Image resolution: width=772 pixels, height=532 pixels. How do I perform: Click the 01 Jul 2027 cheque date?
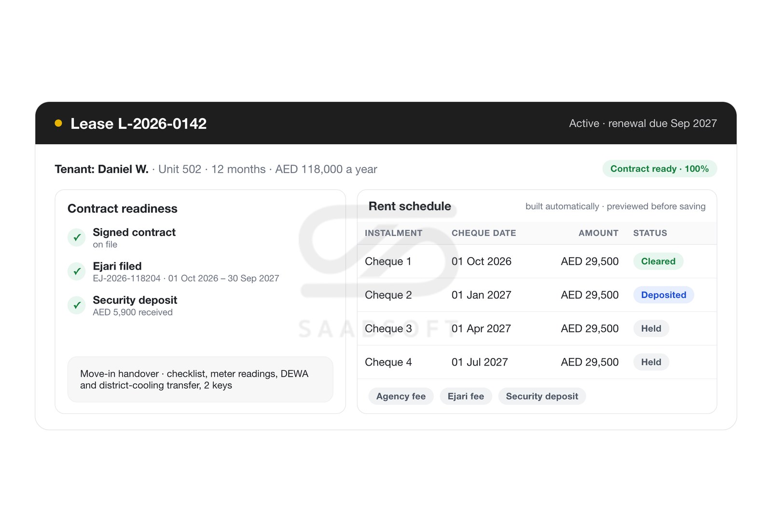tap(480, 362)
